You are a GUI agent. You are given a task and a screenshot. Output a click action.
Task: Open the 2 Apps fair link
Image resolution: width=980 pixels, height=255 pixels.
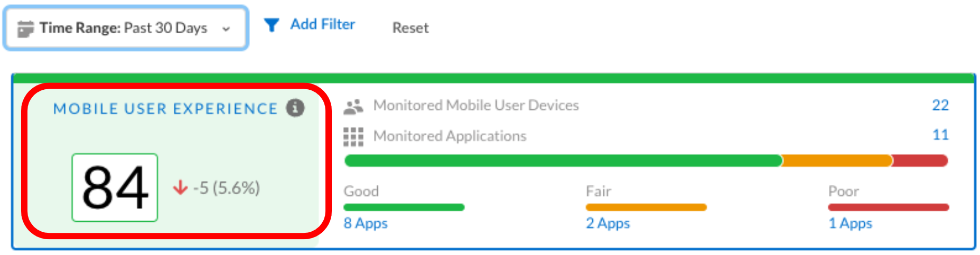click(608, 223)
